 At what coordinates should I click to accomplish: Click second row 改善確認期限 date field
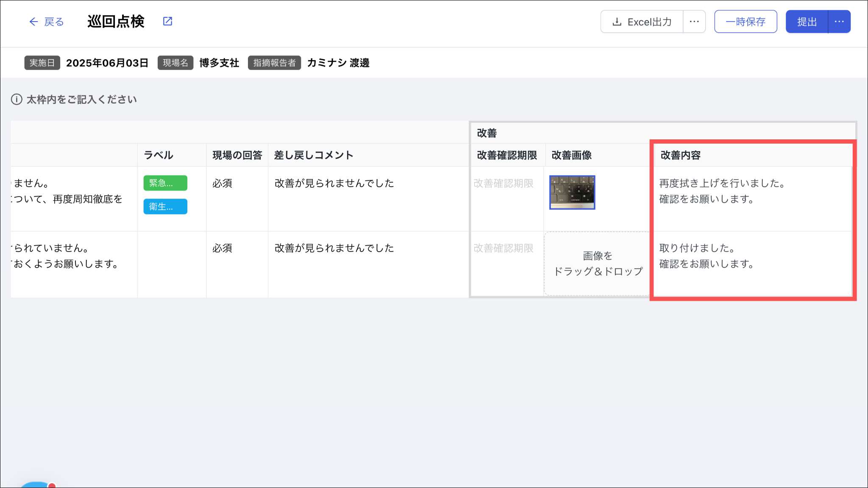pos(504,248)
